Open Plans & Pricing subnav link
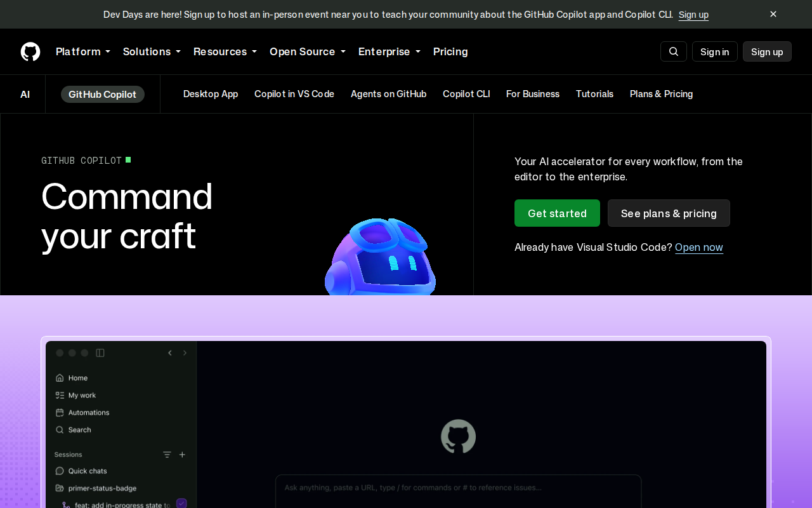This screenshot has height=508, width=812. click(x=661, y=94)
